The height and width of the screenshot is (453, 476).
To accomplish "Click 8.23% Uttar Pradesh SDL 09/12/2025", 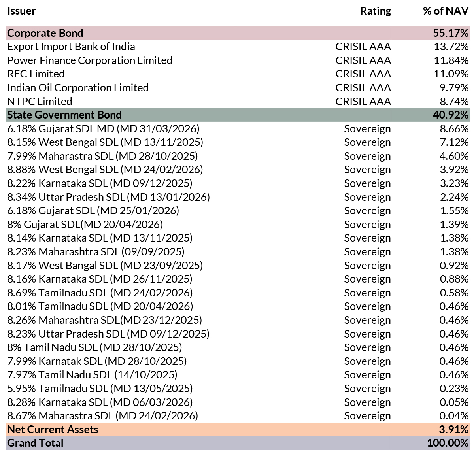I will [x=108, y=334].
